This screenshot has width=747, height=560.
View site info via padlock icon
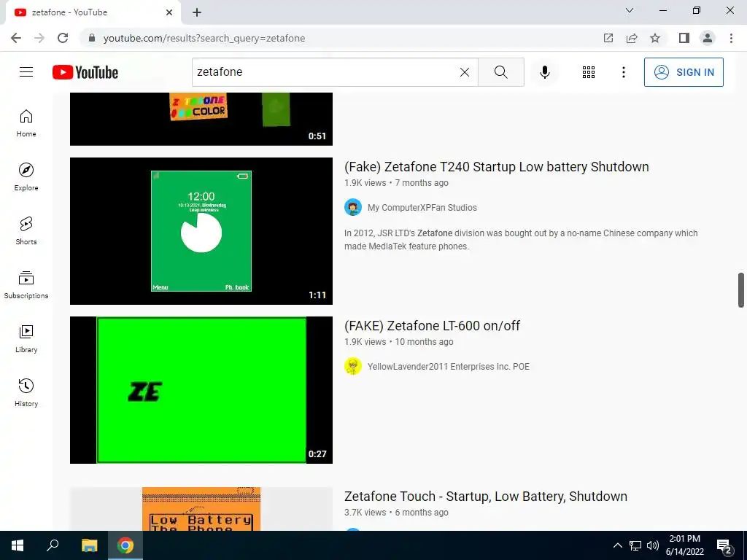92,38
